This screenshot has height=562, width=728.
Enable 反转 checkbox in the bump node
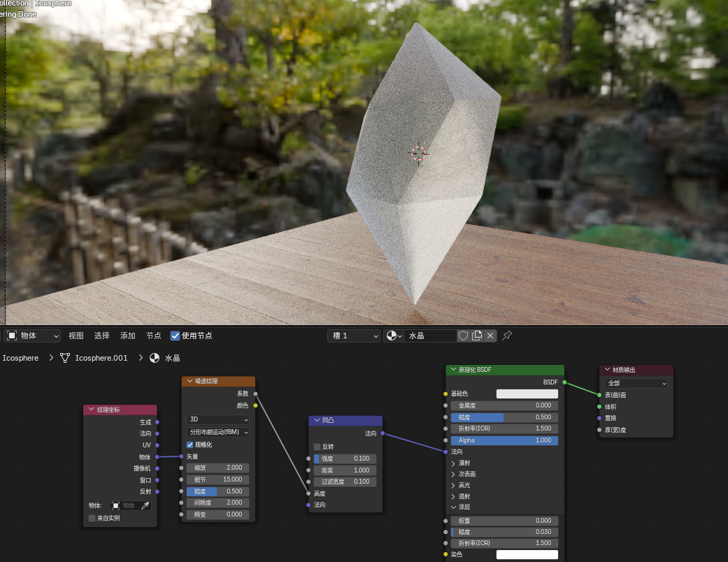(x=317, y=447)
